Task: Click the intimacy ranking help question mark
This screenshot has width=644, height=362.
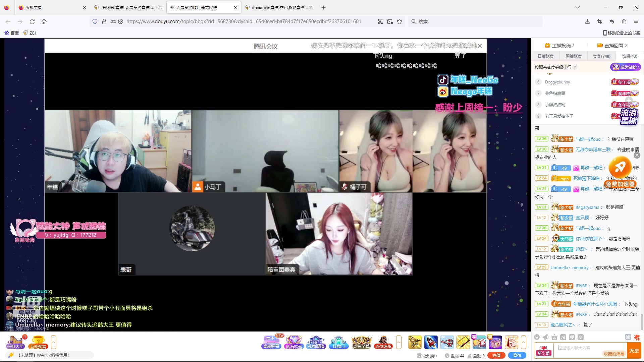Action: 575,67
